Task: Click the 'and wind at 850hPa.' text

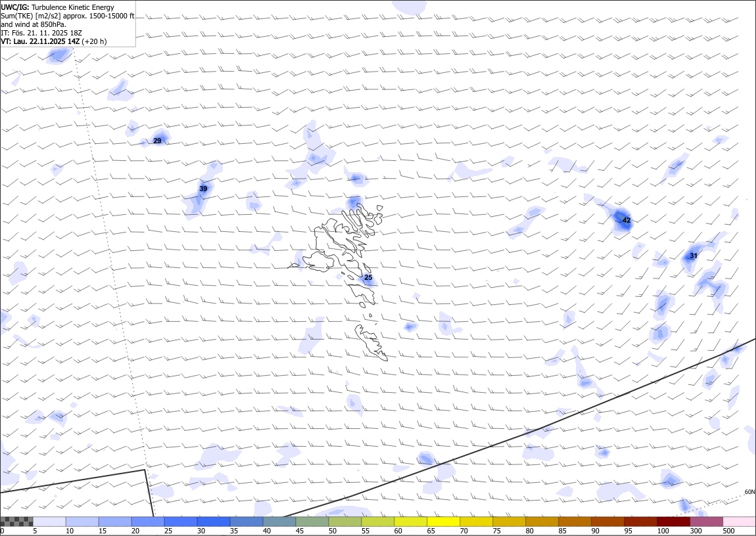Action: (x=34, y=24)
